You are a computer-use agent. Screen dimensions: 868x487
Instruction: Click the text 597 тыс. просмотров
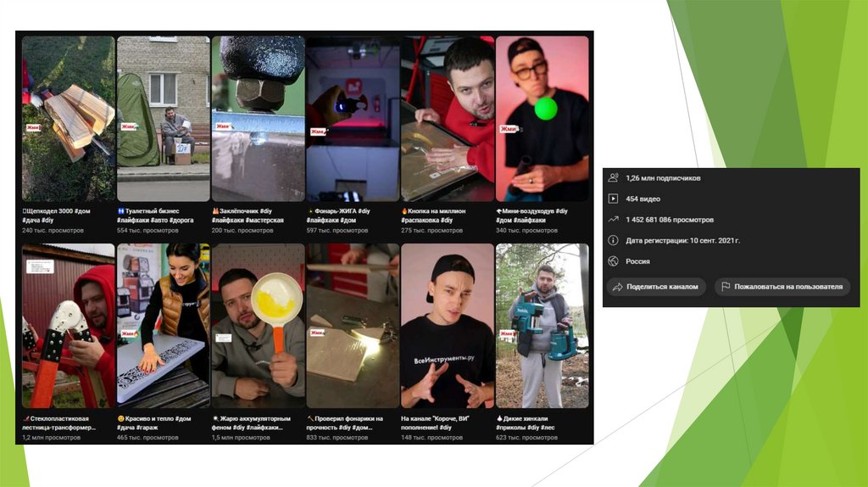(x=337, y=231)
